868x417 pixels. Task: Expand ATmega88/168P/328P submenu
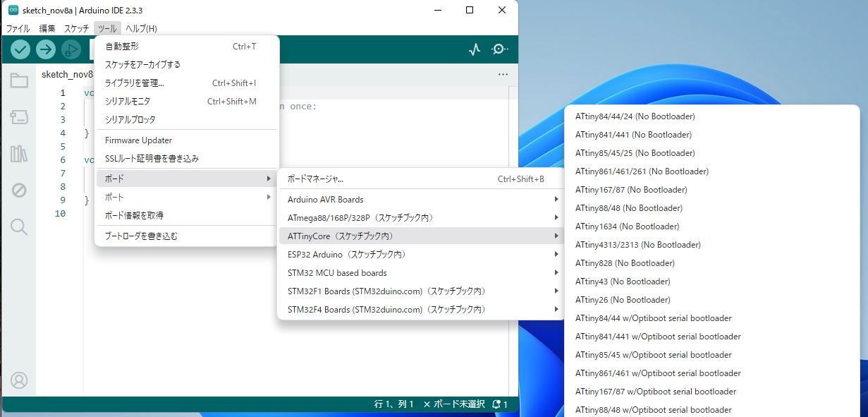pos(421,218)
